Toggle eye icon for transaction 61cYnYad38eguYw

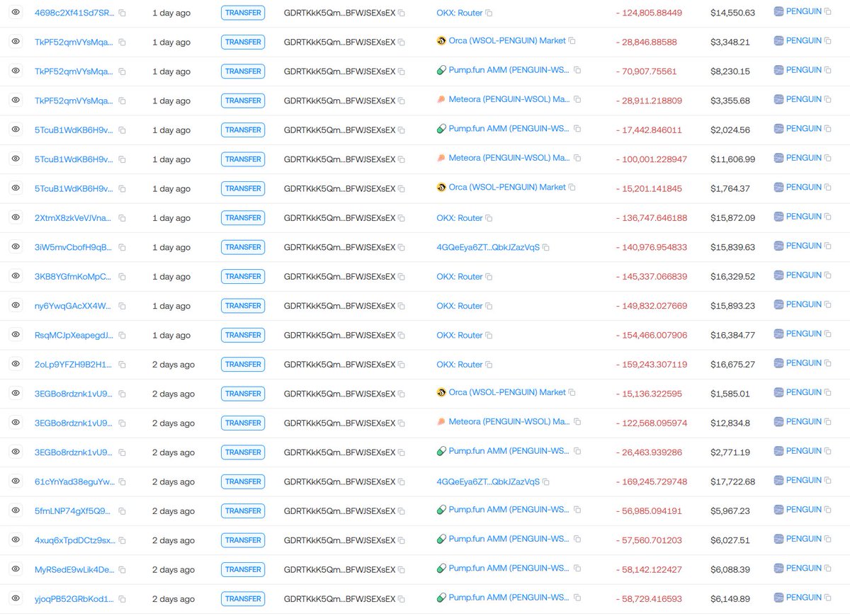[x=15, y=481]
